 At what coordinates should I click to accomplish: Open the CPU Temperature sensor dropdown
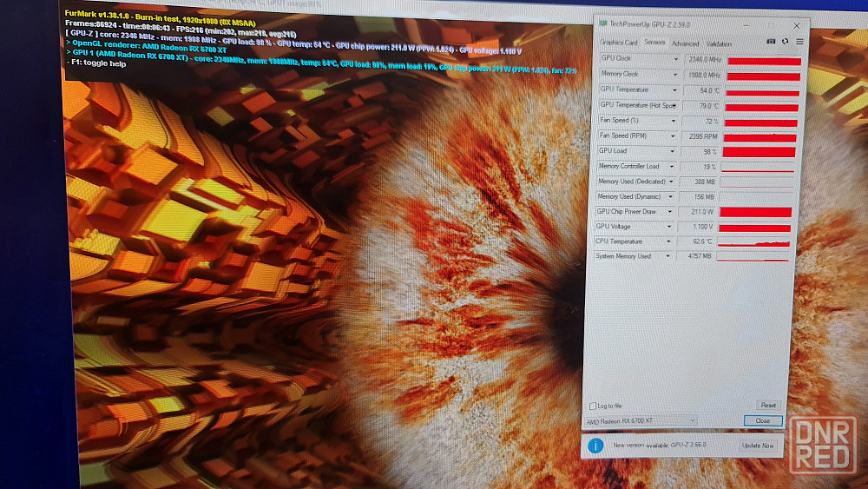pyautogui.click(x=668, y=241)
